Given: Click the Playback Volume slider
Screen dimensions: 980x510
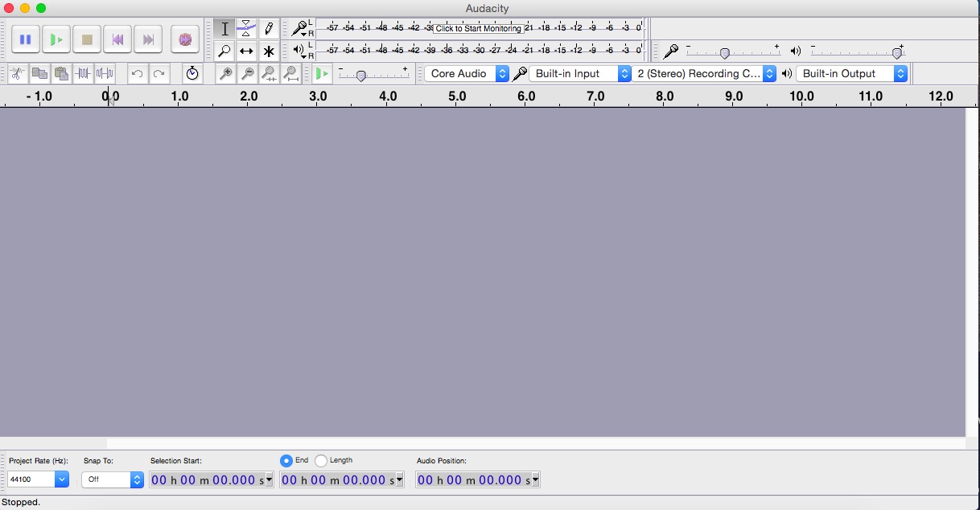Looking at the screenshot, I should pos(857,51).
